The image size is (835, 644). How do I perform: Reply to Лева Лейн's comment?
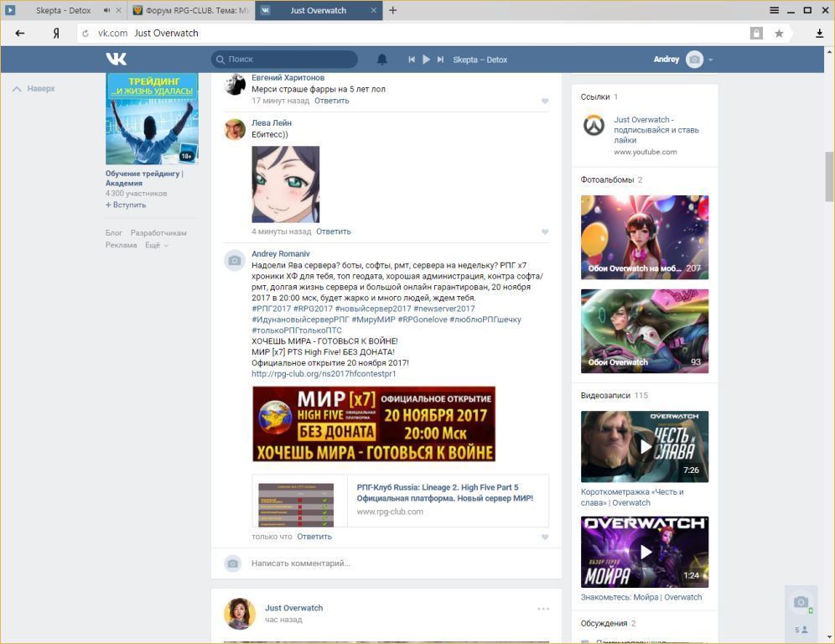coord(334,231)
